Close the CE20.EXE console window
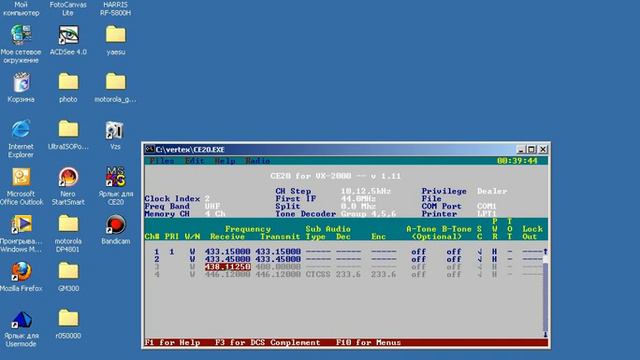Image resolution: width=640 pixels, height=360 pixels. point(543,149)
